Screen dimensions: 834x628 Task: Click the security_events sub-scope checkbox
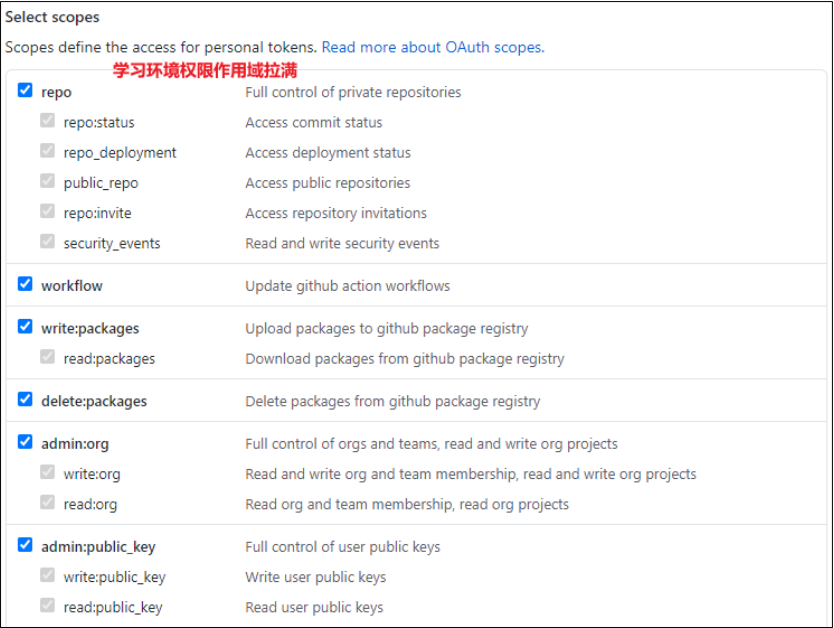(x=47, y=242)
